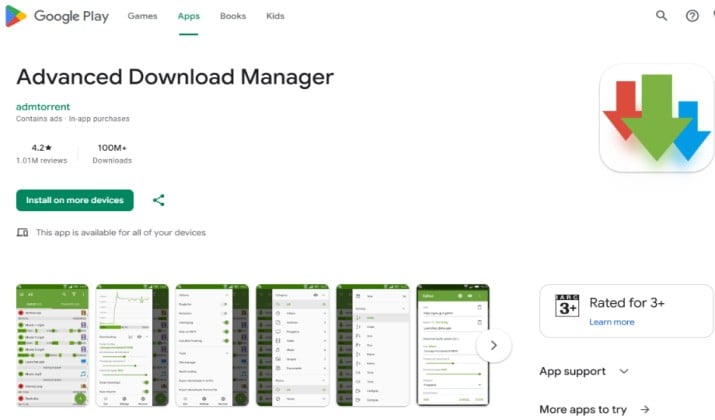Screen dimensions: 715x420
Task: Click the 100M+ Downloads text
Action: pyautogui.click(x=112, y=154)
